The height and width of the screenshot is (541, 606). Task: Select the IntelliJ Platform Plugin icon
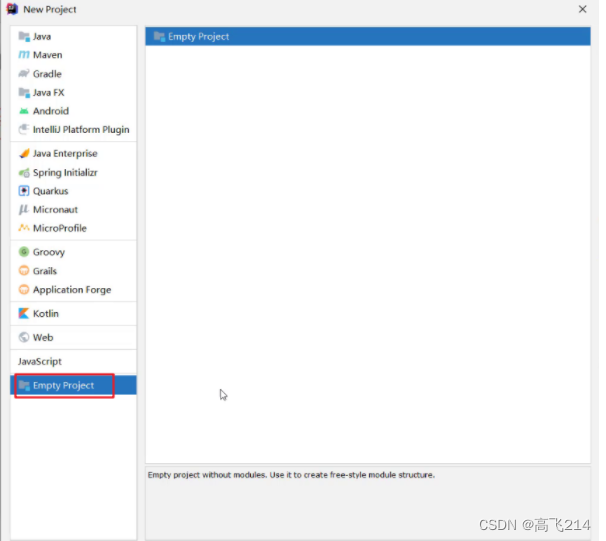[x=24, y=129]
